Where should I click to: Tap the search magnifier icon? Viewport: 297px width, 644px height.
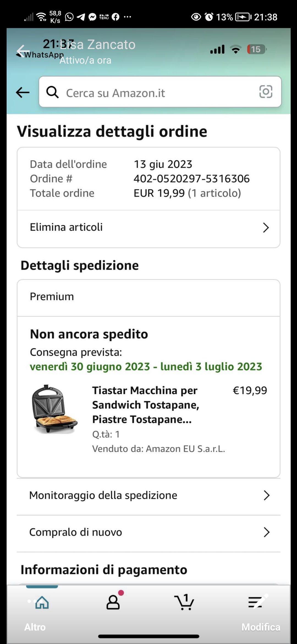click(52, 92)
